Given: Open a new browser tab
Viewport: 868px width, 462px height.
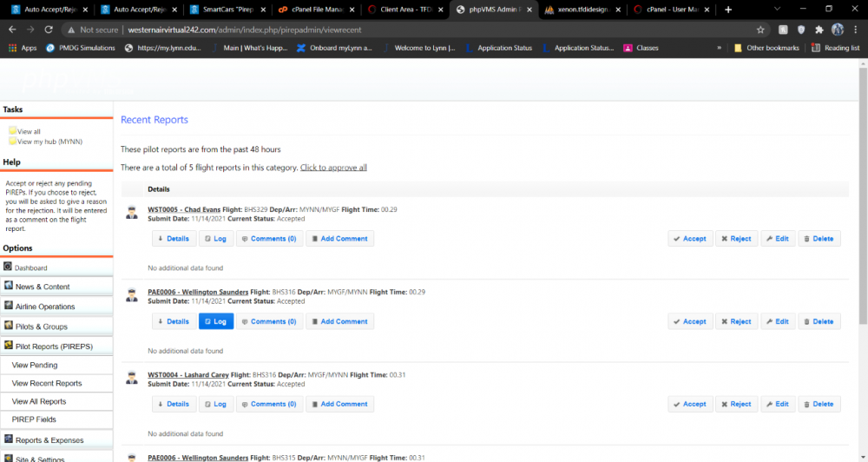Looking at the screenshot, I should pyautogui.click(x=728, y=10).
